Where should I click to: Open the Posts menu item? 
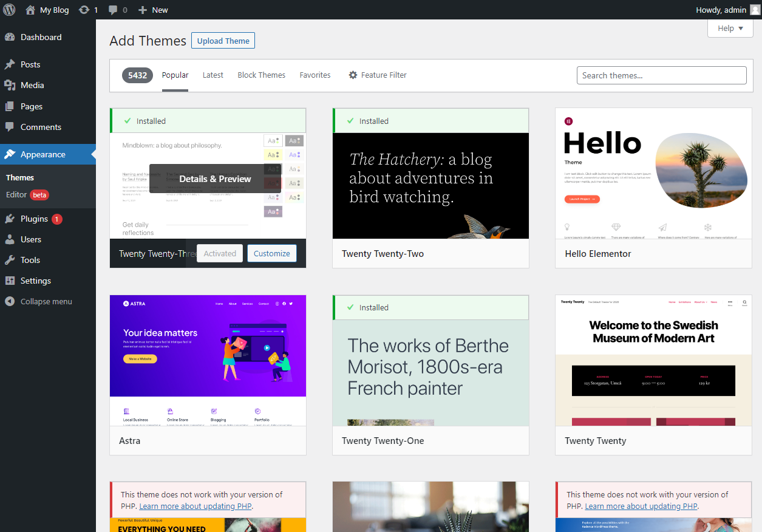click(48, 64)
